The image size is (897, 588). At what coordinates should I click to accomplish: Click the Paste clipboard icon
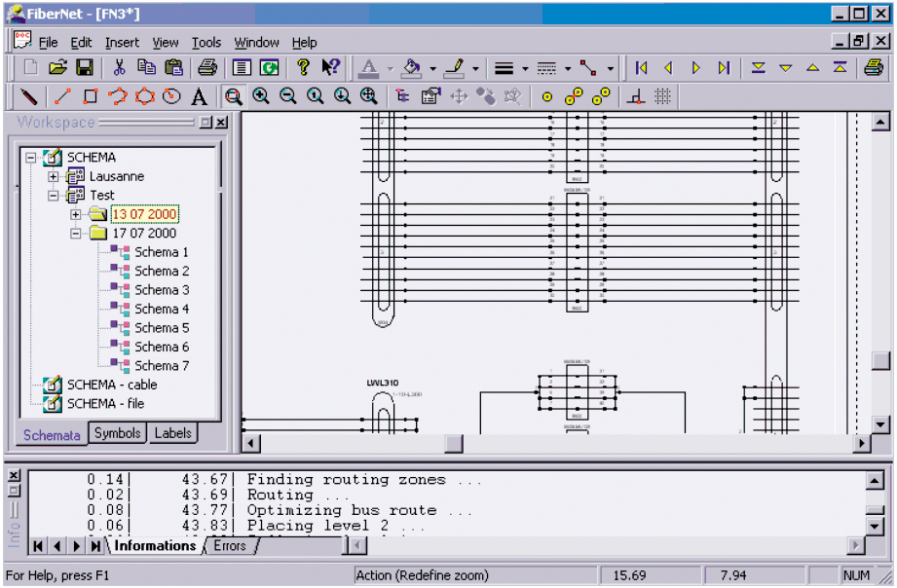click(173, 67)
